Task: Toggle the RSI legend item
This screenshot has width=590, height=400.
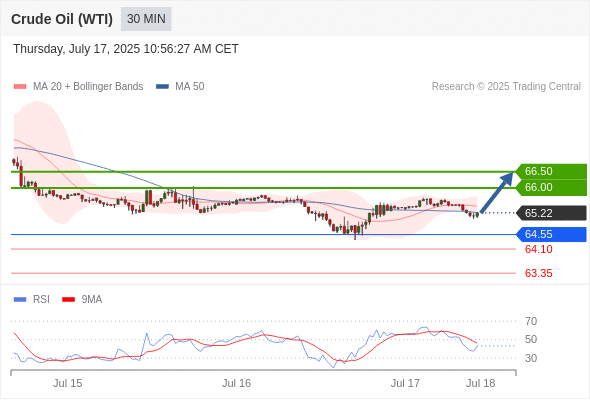Action: click(32, 300)
